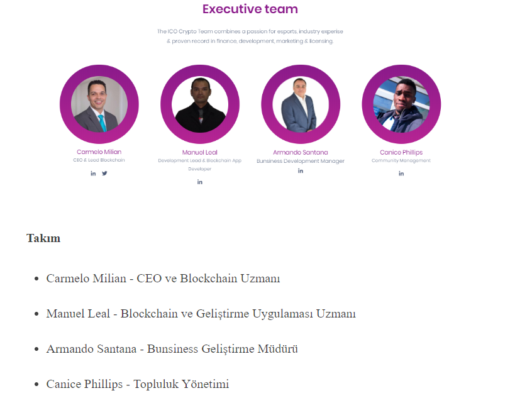
Task: Click the list item mentioning Topluluk Yönetimi
Action: point(138,384)
